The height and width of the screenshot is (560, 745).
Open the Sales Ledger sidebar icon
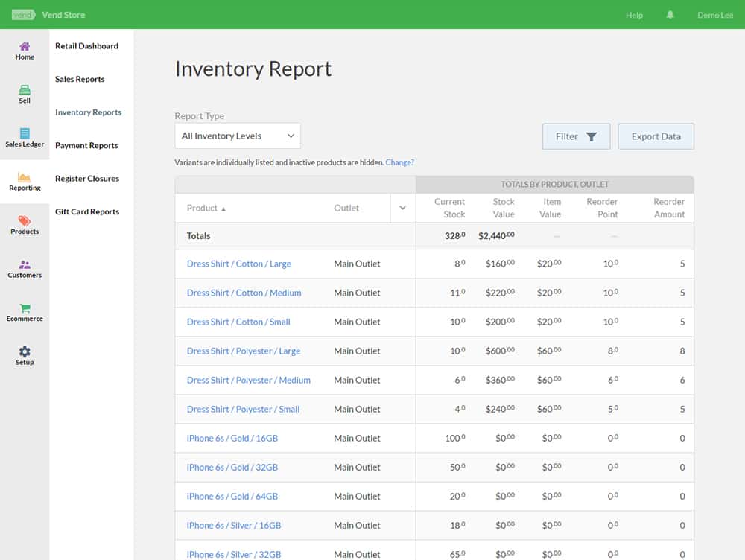[25, 139]
